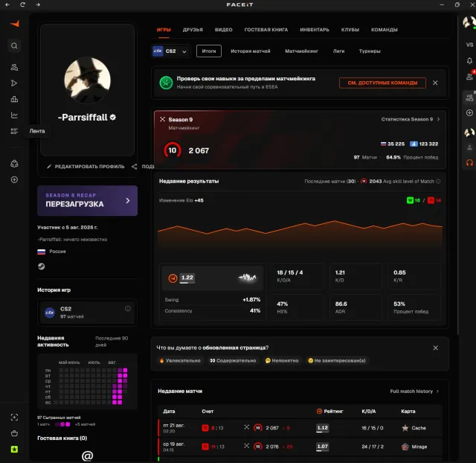Click the info icon in CS2 history card
This screenshot has height=463, width=476.
coord(128,309)
